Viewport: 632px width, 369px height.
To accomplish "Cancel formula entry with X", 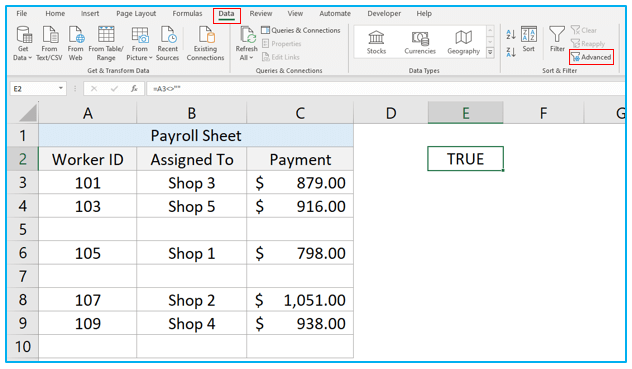I will 94,88.
